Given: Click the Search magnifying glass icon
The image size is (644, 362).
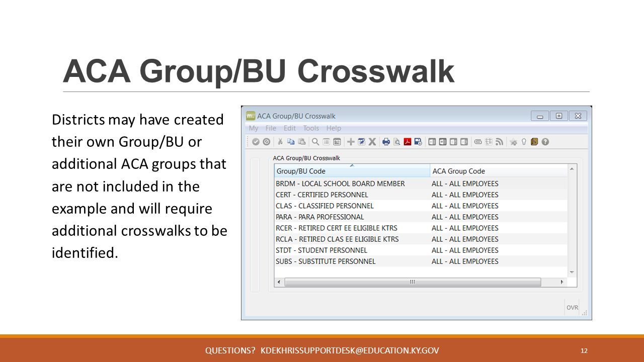Looking at the screenshot, I should pyautogui.click(x=315, y=142).
